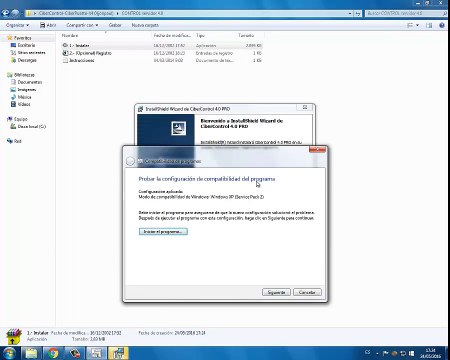Open the Organizar menu
This screenshot has width=450, height=360.
click(x=17, y=25)
